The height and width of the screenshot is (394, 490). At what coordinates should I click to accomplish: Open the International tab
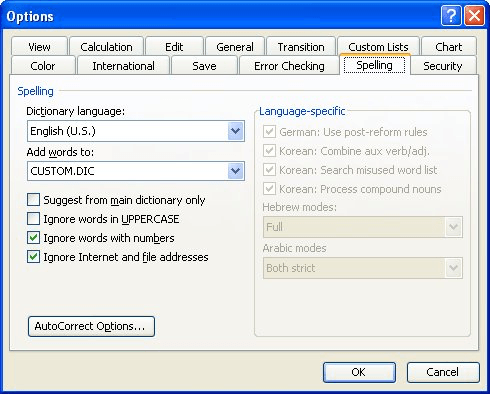point(123,66)
